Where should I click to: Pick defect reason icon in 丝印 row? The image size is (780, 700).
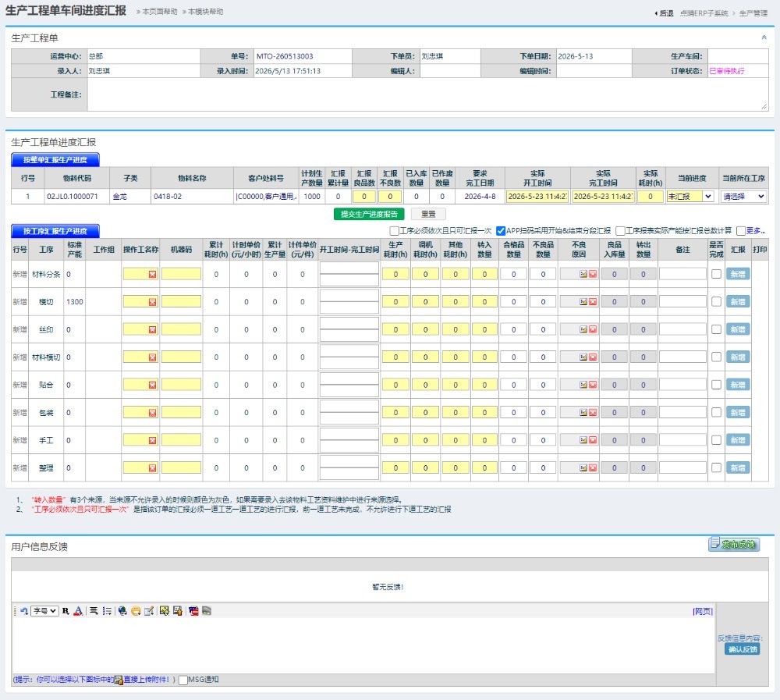[x=583, y=329]
